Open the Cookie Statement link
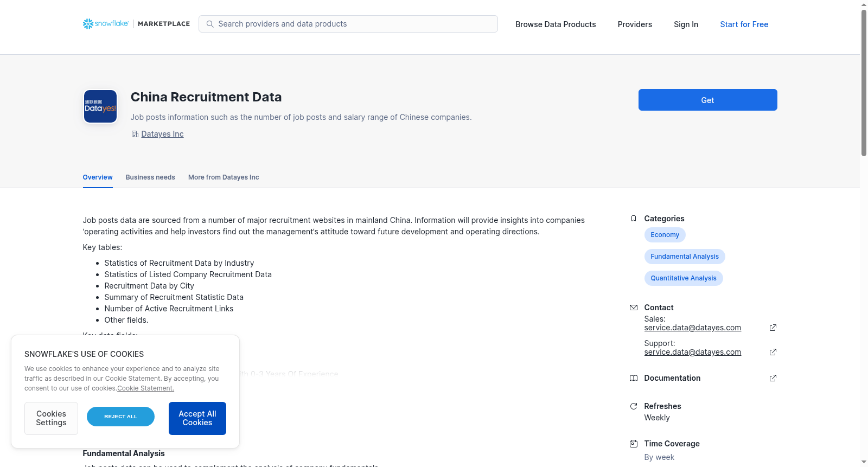 (x=145, y=388)
